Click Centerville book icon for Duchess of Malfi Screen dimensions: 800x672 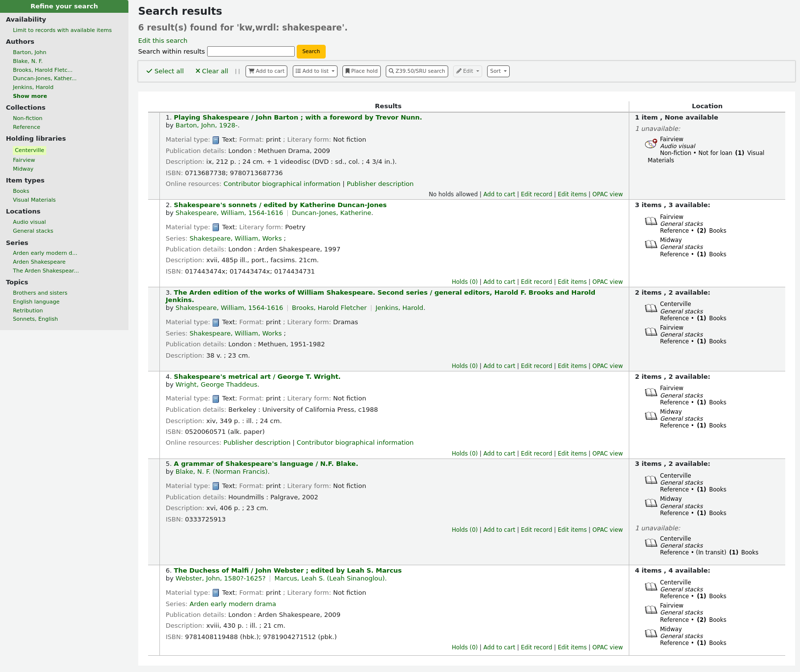[651, 587]
